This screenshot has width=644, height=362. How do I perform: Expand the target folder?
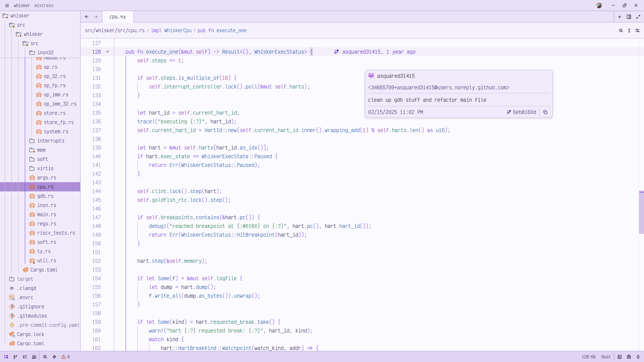pyautogui.click(x=40, y=279)
